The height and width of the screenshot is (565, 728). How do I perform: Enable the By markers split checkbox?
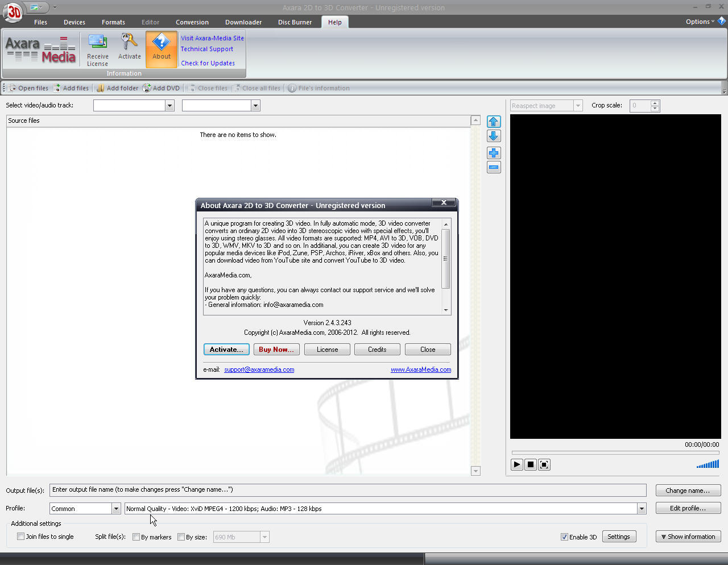click(x=136, y=537)
